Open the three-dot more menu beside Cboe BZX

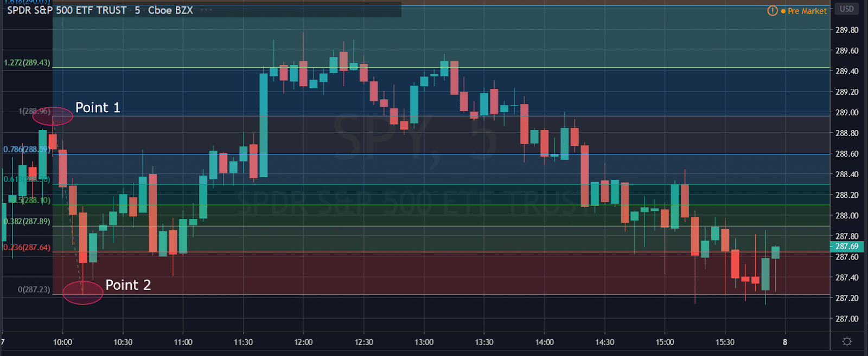[206, 10]
